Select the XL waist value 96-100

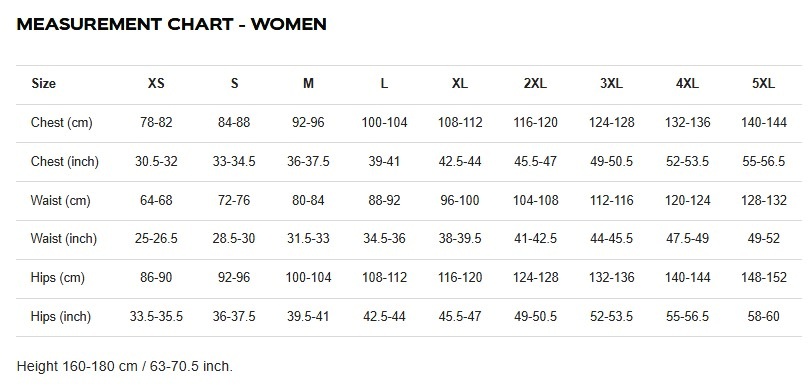pos(460,200)
